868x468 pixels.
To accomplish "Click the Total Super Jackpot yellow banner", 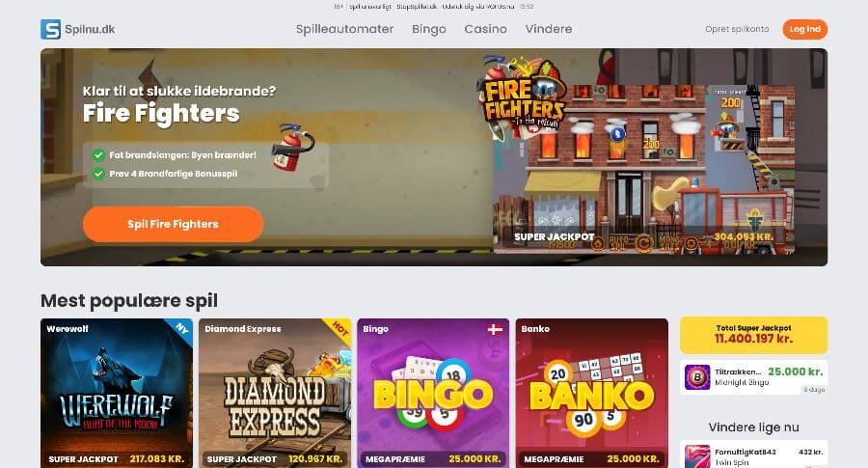I will coord(753,335).
